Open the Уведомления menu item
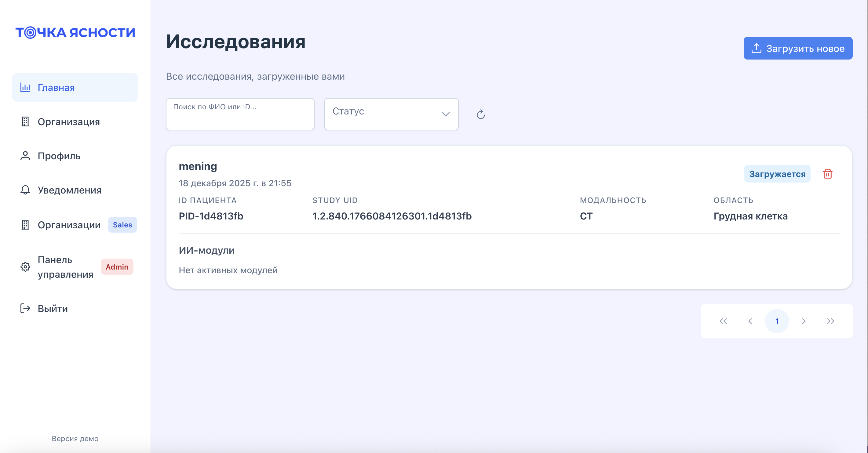 pyautogui.click(x=75, y=190)
